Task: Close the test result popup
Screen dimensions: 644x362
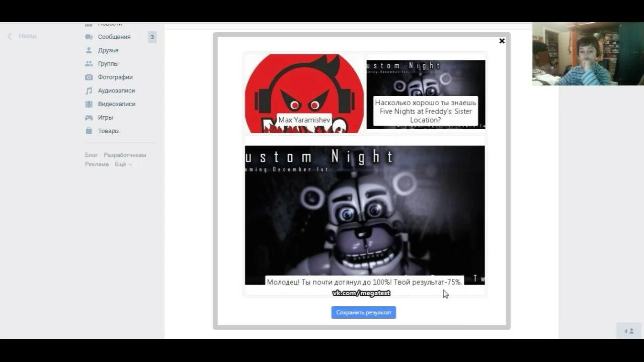Action: [502, 41]
